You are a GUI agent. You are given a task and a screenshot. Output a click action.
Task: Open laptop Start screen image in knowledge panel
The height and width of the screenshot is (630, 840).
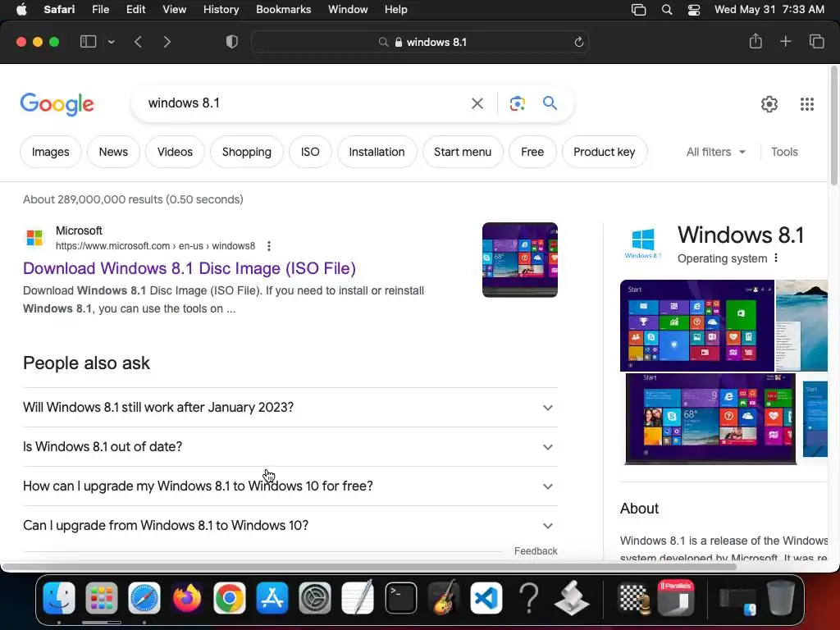click(x=710, y=419)
